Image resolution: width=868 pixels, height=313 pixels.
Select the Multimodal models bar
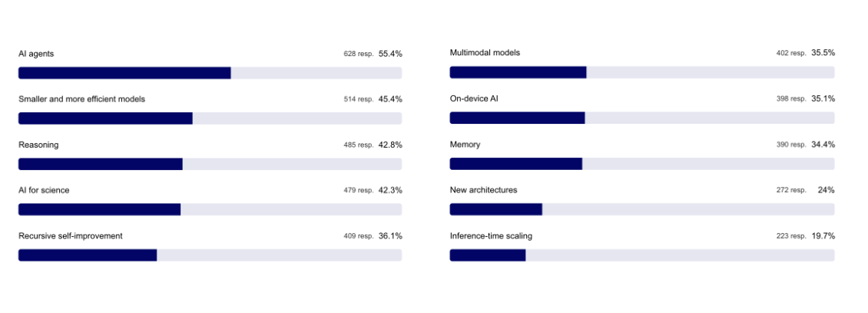point(641,72)
